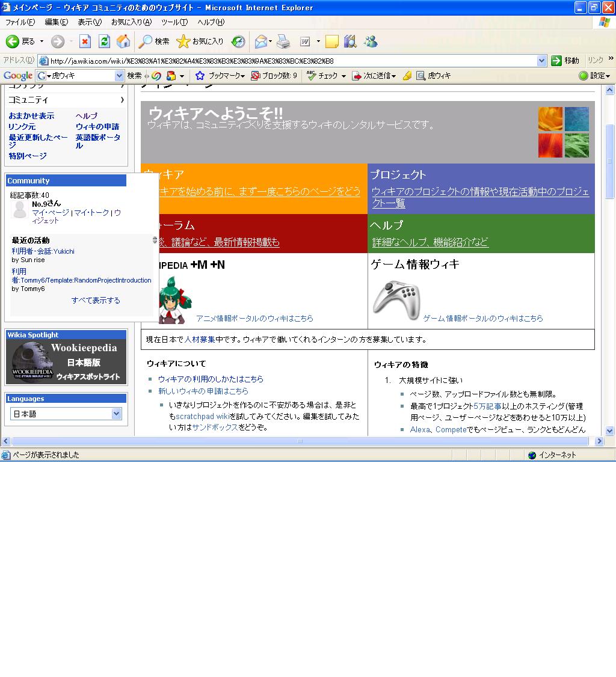Screen dimensions: 616x677
Task: Open the ツール(T) menu
Action: (174, 22)
